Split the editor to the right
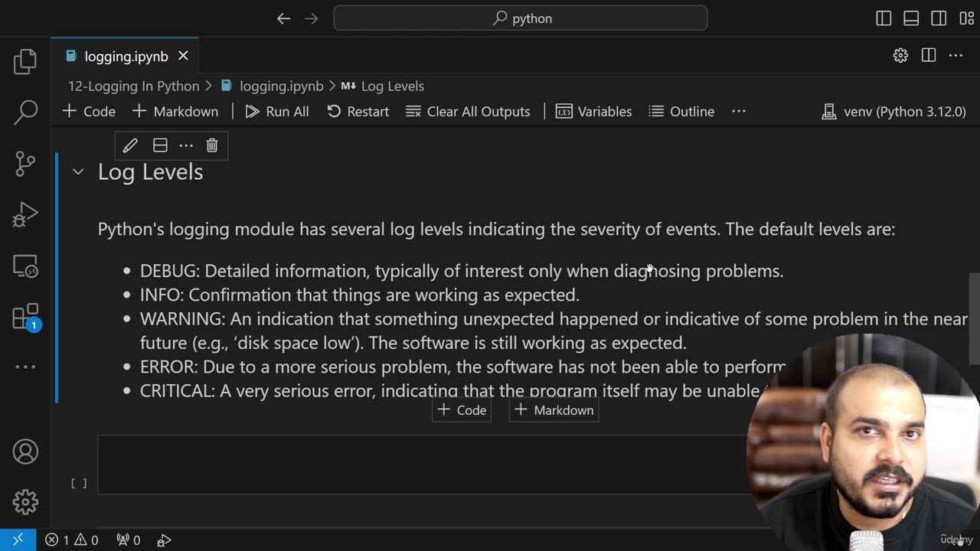Viewport: 980px width, 551px height. point(929,55)
